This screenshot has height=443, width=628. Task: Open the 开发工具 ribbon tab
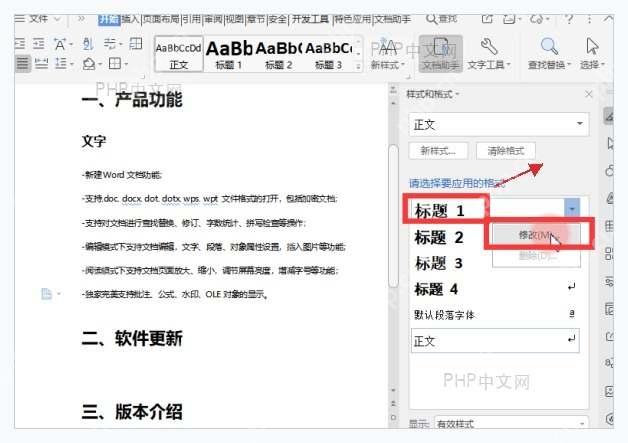(x=310, y=19)
